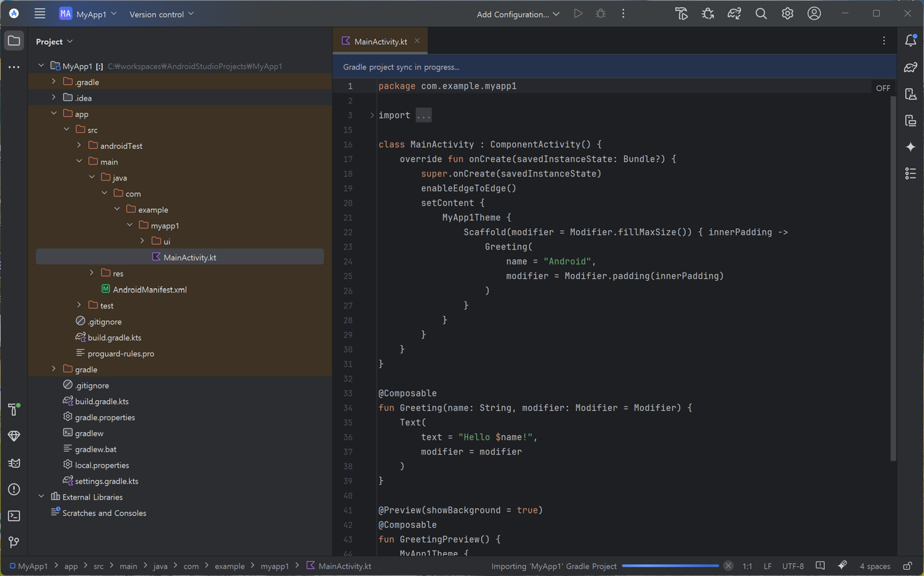Screen dimensions: 924x576
Task: Open More tool windows ellipsis
Action: click(14, 67)
